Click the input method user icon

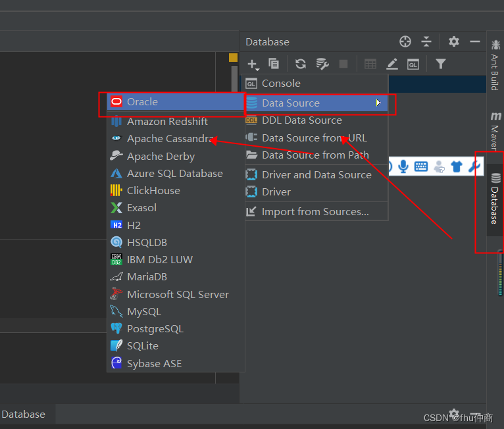439,166
